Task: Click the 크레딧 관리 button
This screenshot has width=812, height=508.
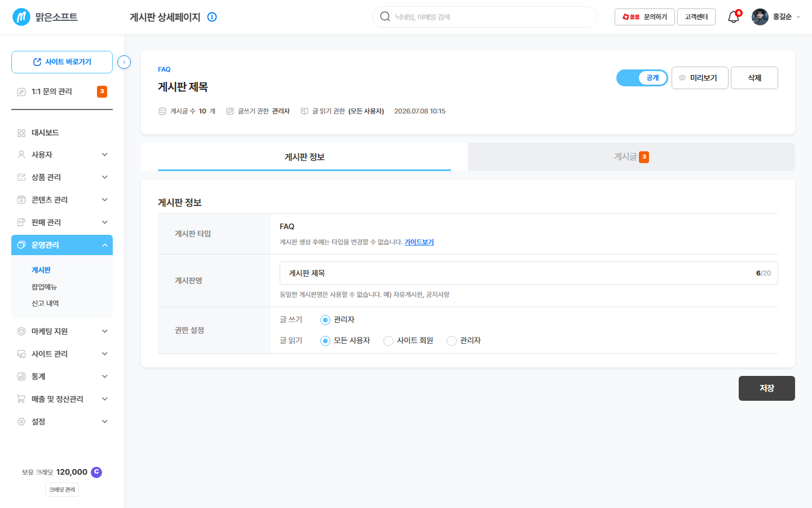Action: tap(62, 490)
